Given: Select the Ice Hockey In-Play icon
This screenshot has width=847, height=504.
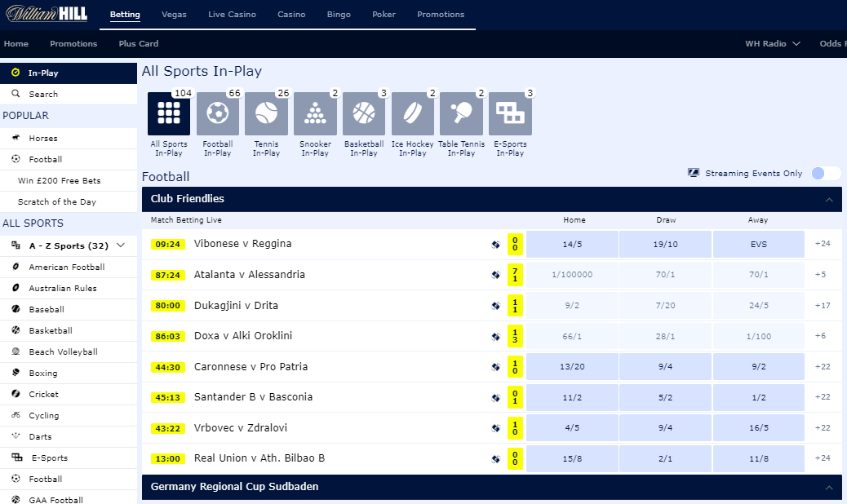Looking at the screenshot, I should click(412, 114).
